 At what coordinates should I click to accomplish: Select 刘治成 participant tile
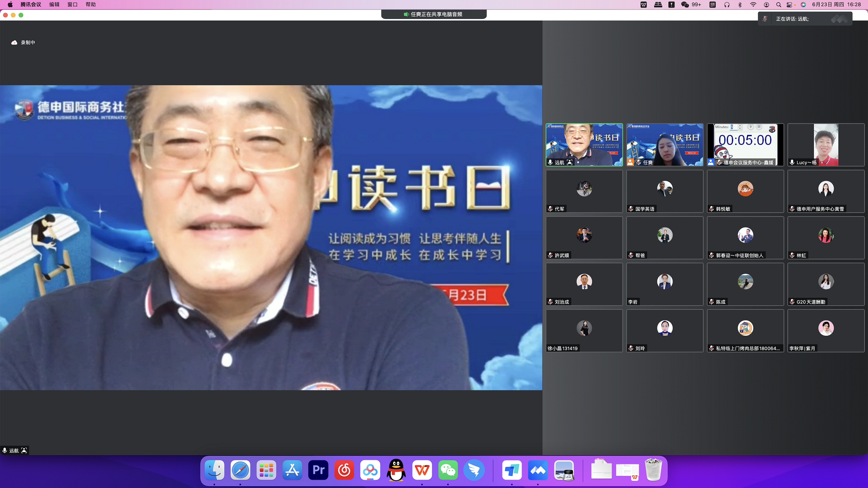pos(584,284)
